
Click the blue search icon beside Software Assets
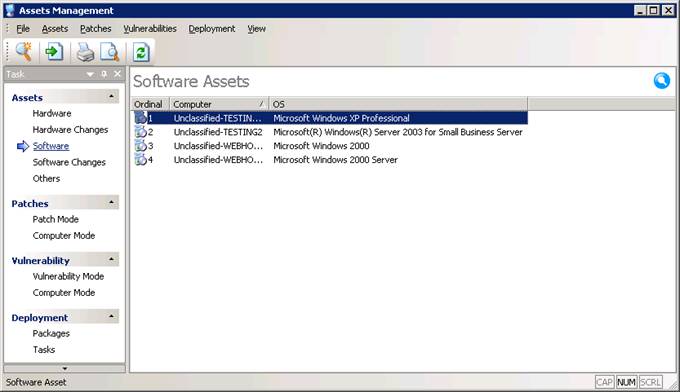[x=662, y=81]
